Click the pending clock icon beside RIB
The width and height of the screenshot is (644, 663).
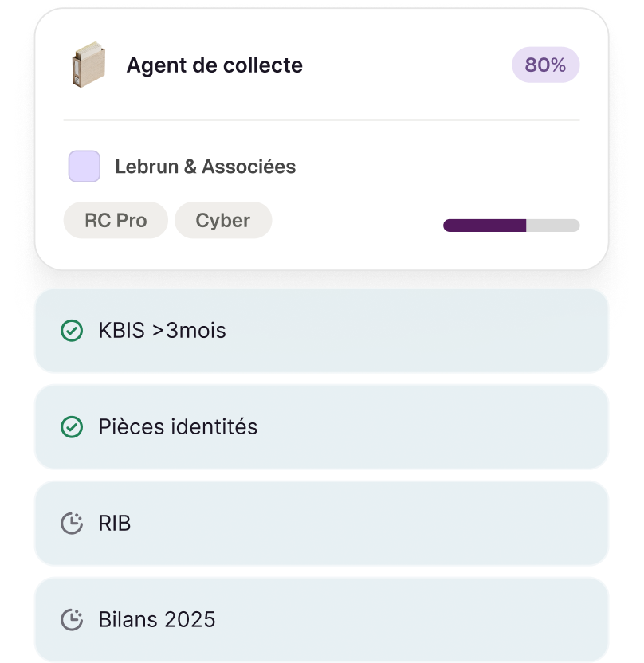click(72, 524)
